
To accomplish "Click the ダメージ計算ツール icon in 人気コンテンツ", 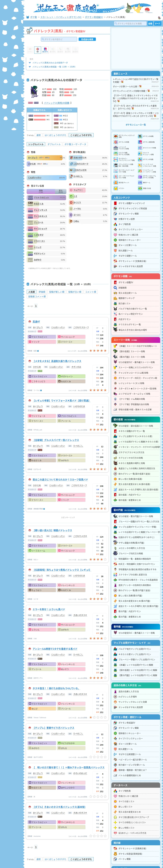I will (x=115, y=245).
